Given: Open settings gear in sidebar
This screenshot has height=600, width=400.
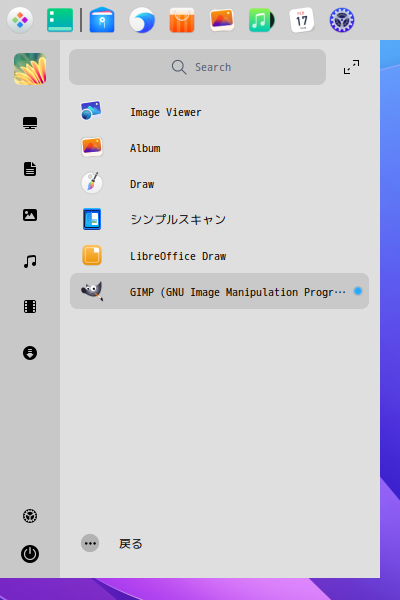Looking at the screenshot, I should (x=30, y=516).
